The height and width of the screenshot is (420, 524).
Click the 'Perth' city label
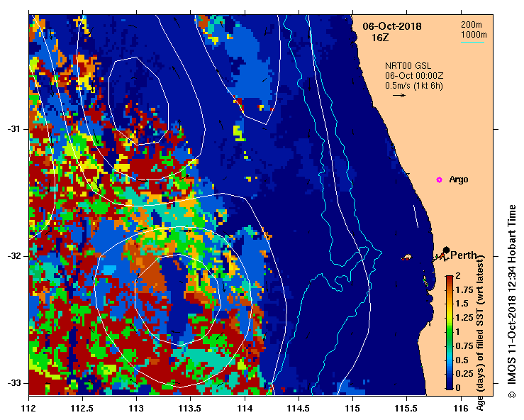pyautogui.click(x=464, y=255)
